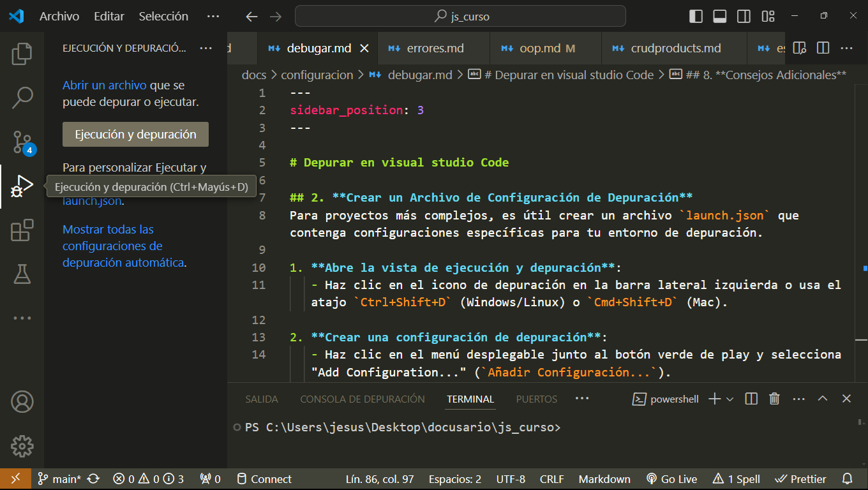Open the Accounts icon
This screenshot has width=868, height=490.
click(x=22, y=402)
